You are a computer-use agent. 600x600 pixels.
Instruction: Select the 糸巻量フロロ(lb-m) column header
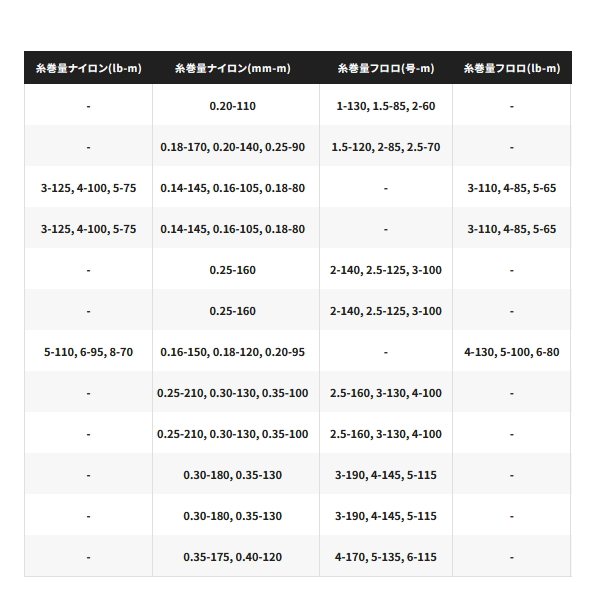tap(511, 69)
